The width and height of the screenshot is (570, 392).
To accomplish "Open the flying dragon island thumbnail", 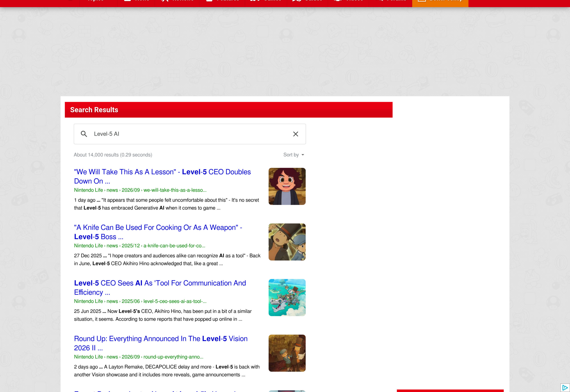I will pyautogui.click(x=287, y=297).
